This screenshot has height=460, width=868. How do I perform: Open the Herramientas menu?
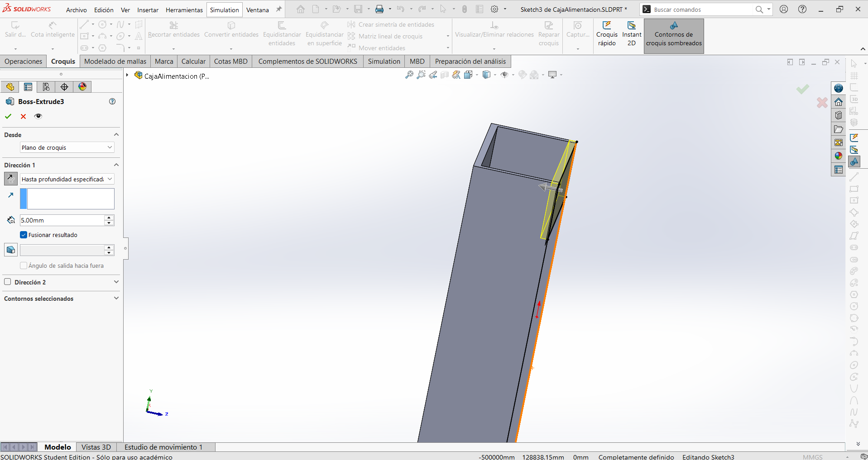click(x=184, y=10)
